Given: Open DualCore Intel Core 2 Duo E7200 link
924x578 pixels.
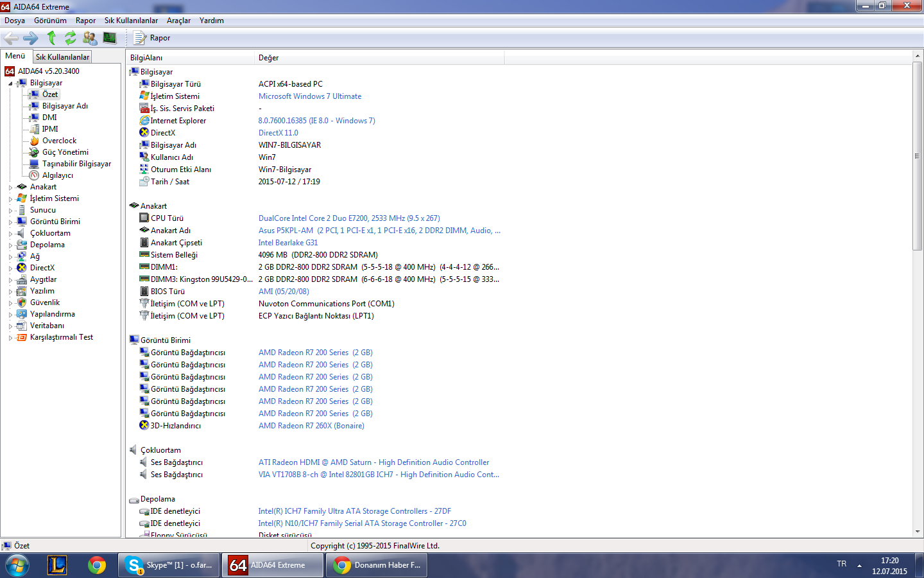Looking at the screenshot, I should coord(349,218).
